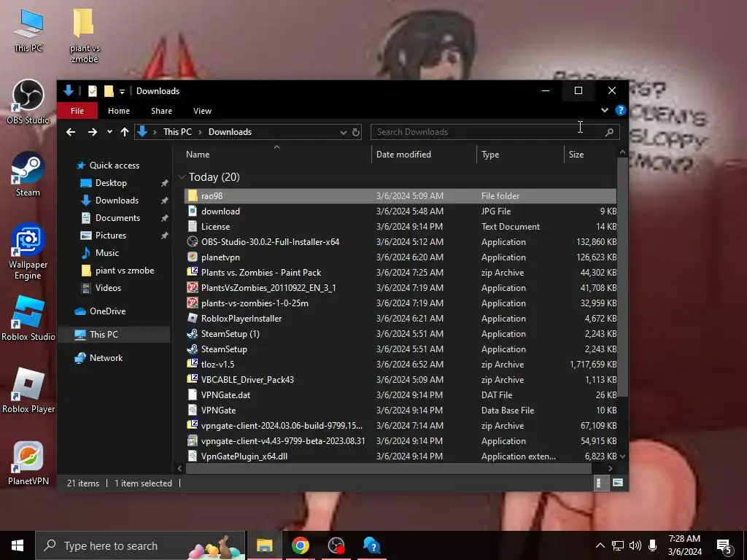This screenshot has height=560, width=747.
Task: Toggle the Documents pin in Quick access
Action: [164, 217]
